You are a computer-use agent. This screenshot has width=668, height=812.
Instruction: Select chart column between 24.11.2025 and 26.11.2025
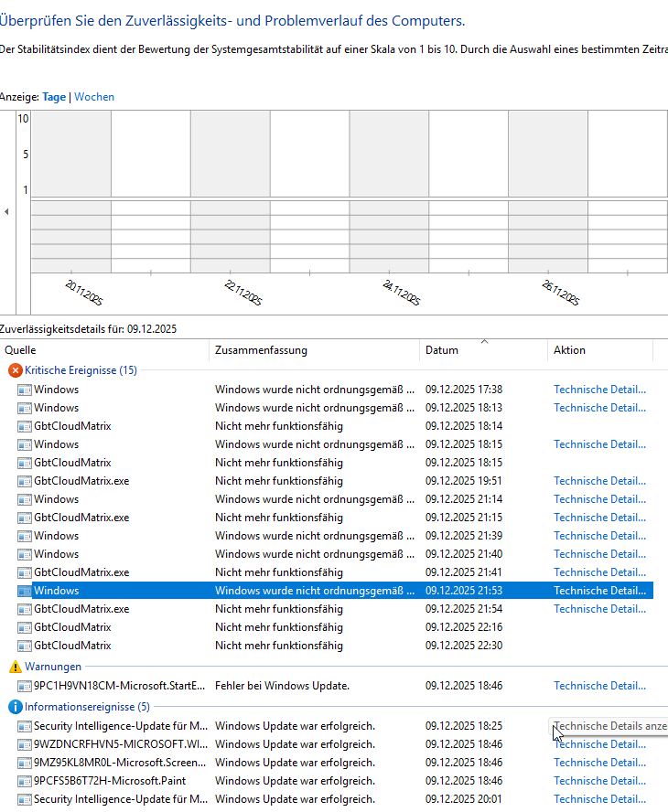coord(469,192)
